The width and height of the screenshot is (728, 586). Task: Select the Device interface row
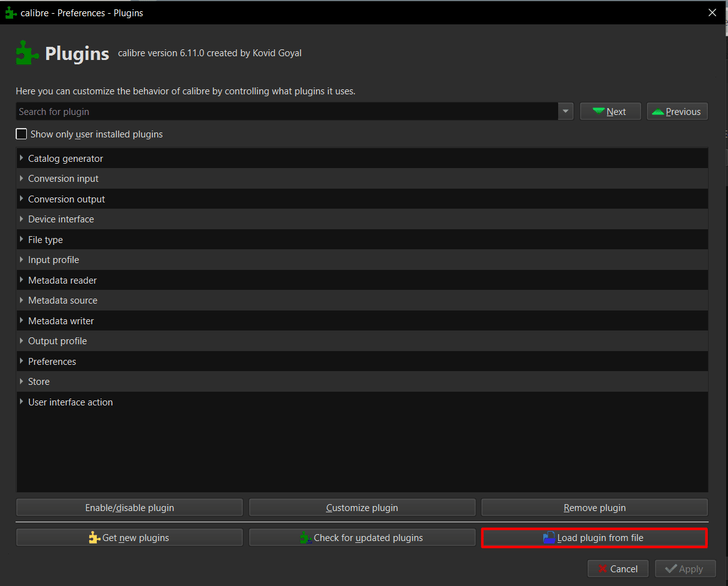point(61,219)
